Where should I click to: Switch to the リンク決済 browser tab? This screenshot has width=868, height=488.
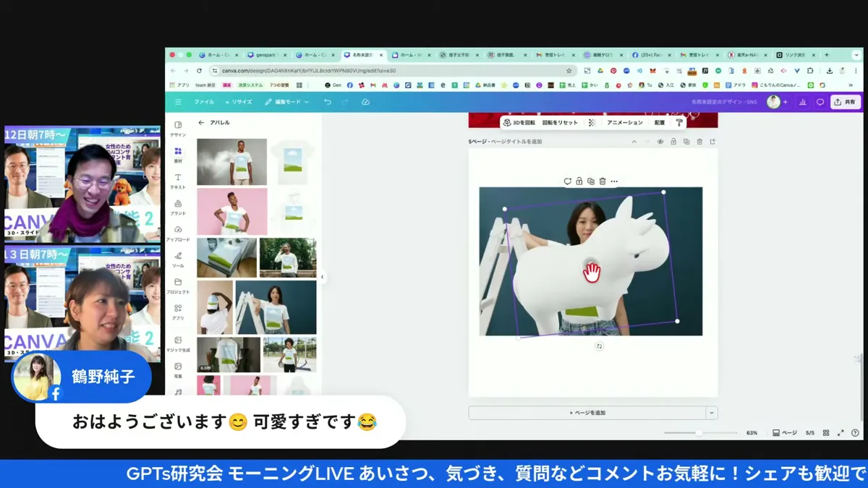pyautogui.click(x=797, y=55)
